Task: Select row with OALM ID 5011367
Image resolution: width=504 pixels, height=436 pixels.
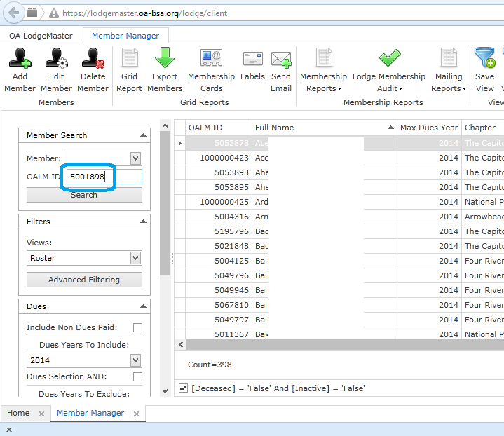Action: [339, 334]
